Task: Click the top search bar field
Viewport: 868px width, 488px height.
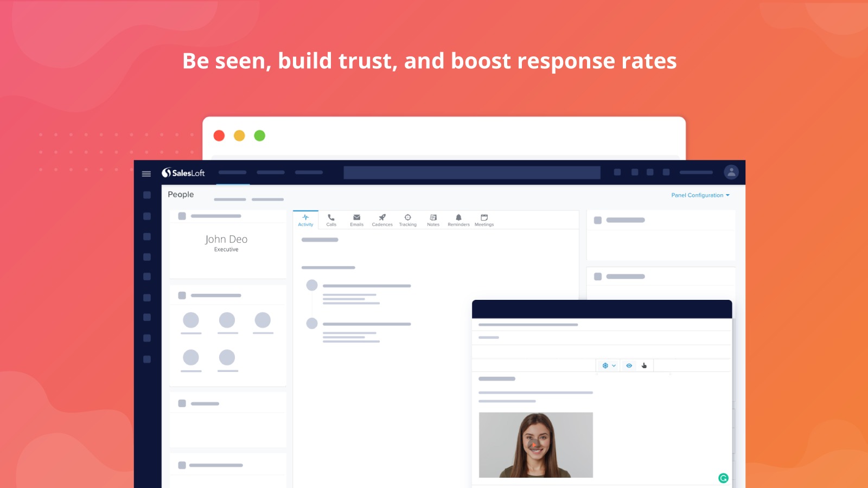Action: point(472,172)
